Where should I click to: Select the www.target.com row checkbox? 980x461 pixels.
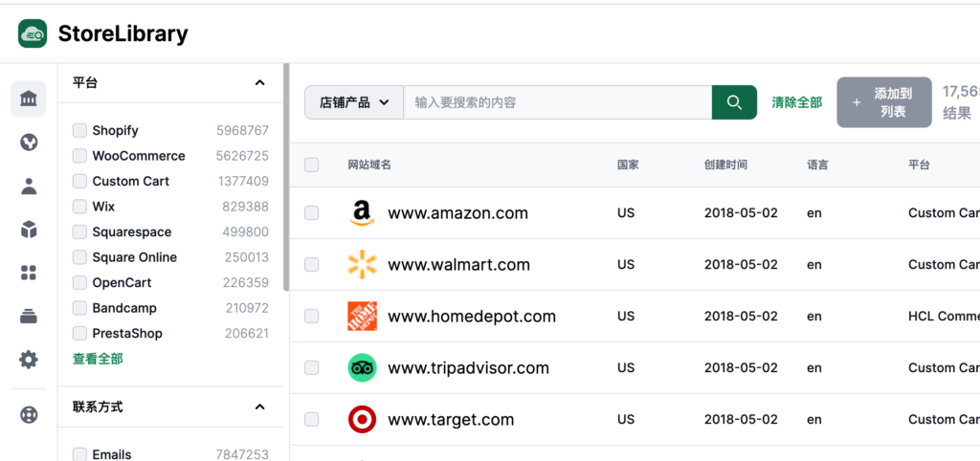point(311,419)
